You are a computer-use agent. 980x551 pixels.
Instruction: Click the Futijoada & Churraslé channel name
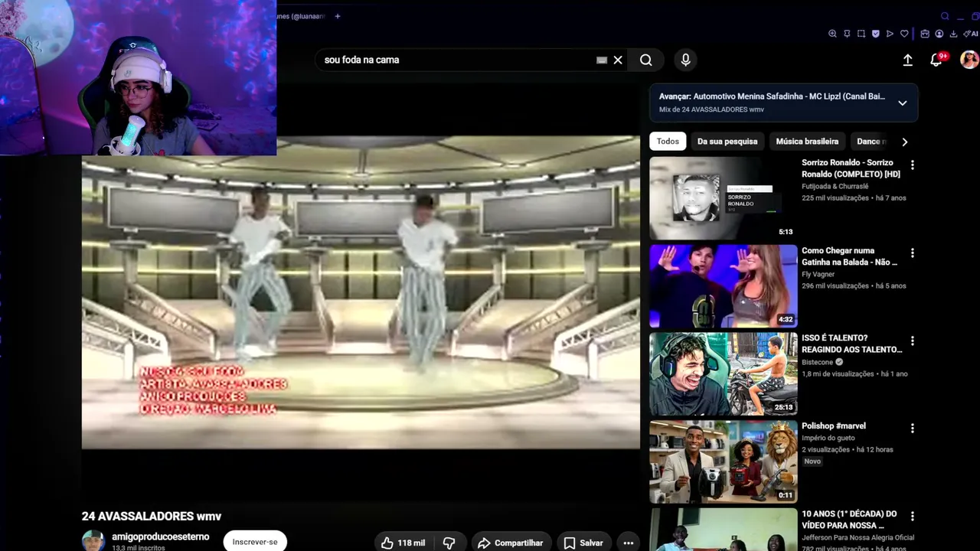pos(835,186)
